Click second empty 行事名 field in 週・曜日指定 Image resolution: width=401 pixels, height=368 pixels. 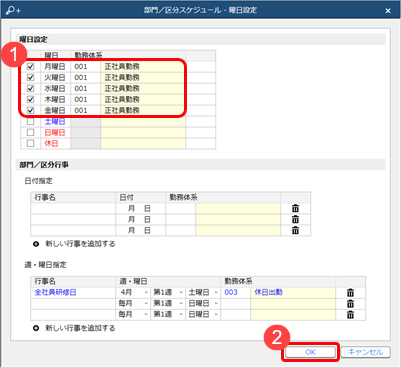[73, 314]
